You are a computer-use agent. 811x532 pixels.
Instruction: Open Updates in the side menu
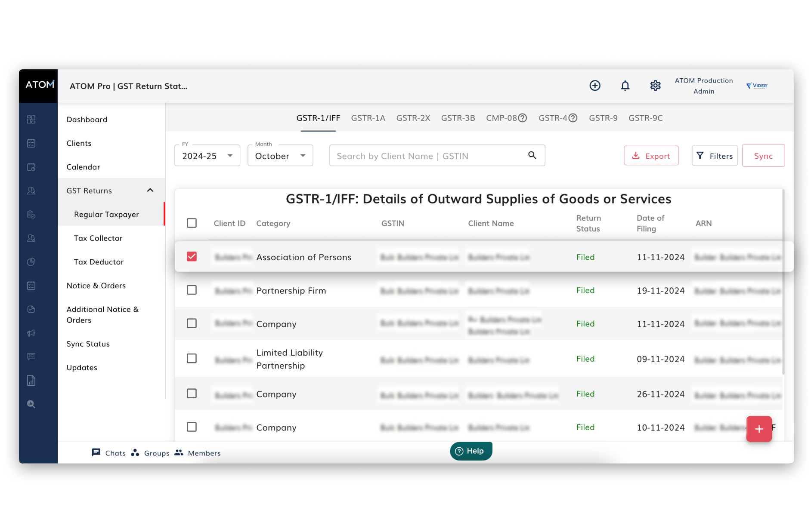pyautogui.click(x=82, y=367)
